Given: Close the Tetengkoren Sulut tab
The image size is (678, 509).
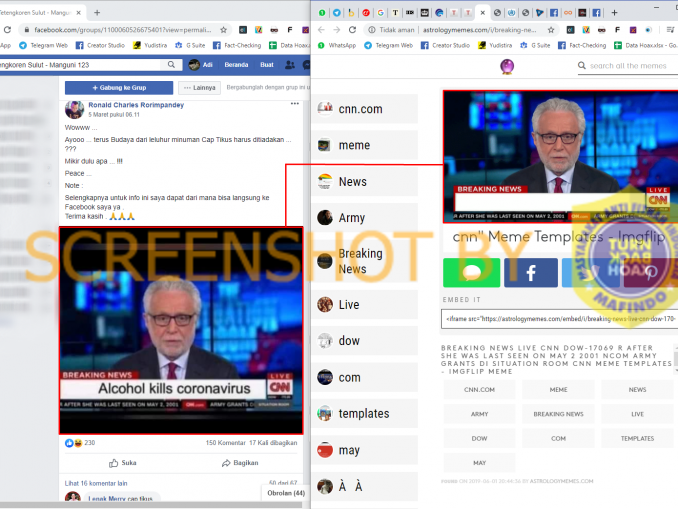Looking at the screenshot, I should pos(78,13).
